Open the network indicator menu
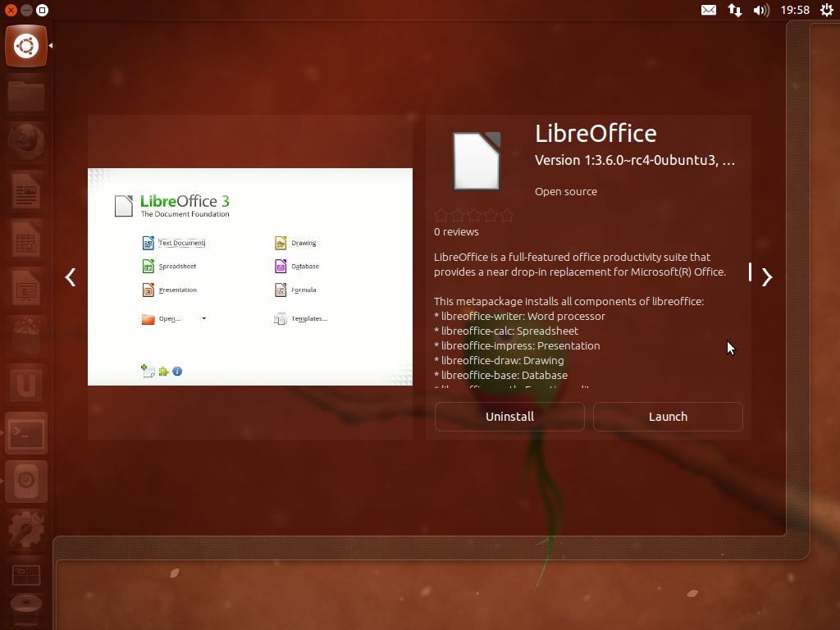This screenshot has width=840, height=630. [734, 10]
